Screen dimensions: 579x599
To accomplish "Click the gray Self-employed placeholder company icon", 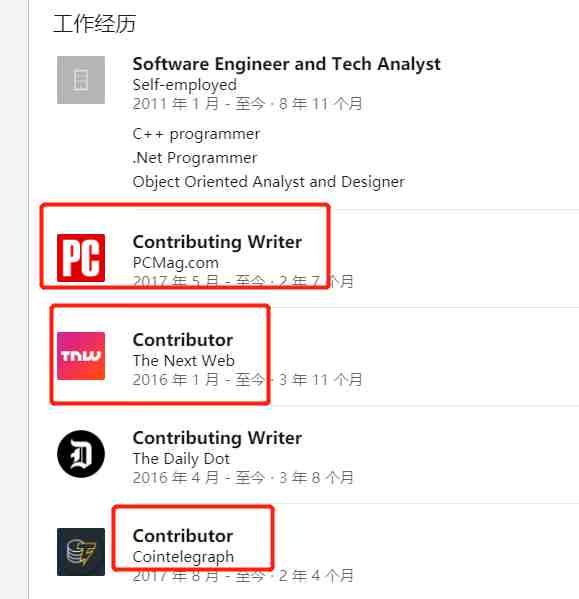I will [x=81, y=80].
